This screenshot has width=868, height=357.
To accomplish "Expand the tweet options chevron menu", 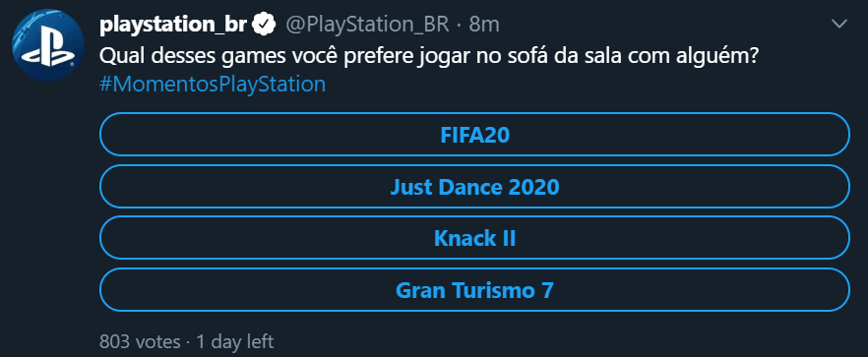I will [839, 24].
